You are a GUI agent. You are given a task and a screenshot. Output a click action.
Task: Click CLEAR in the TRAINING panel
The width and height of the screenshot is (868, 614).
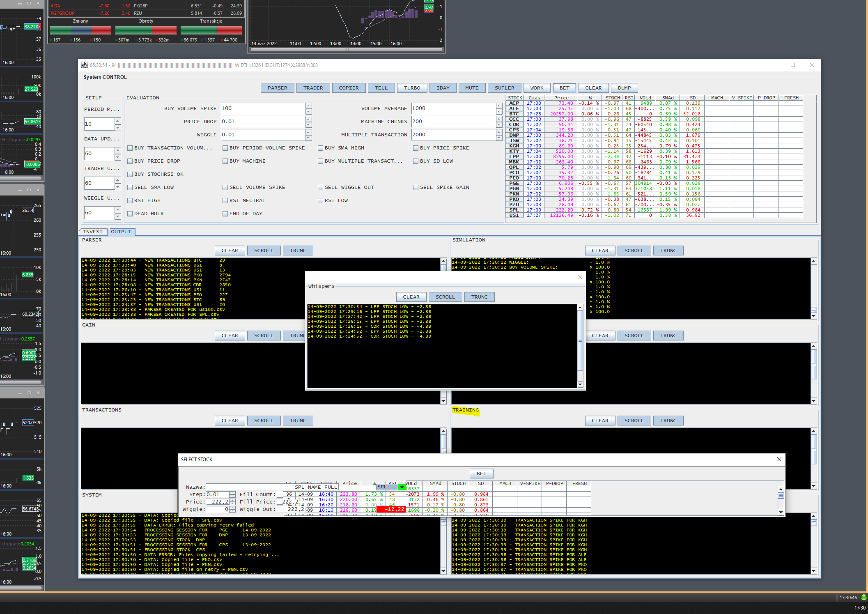(600, 421)
